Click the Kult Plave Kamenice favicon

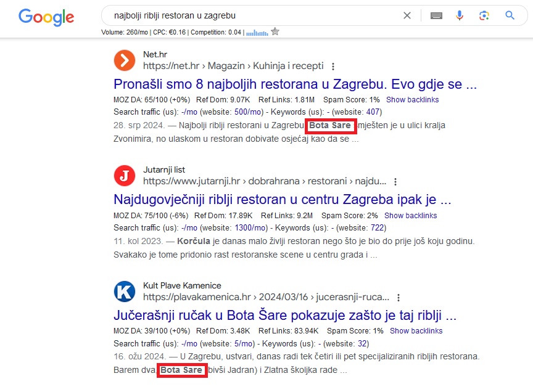[125, 292]
